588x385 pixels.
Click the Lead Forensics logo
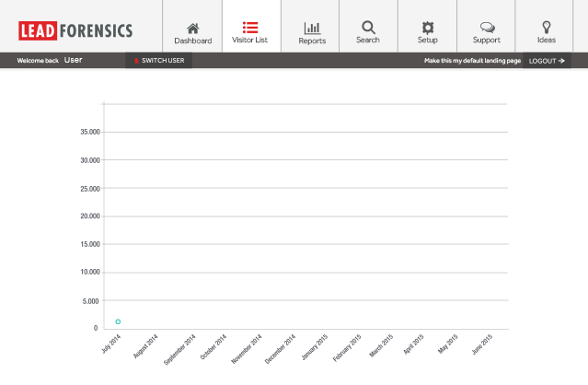pyautogui.click(x=75, y=30)
